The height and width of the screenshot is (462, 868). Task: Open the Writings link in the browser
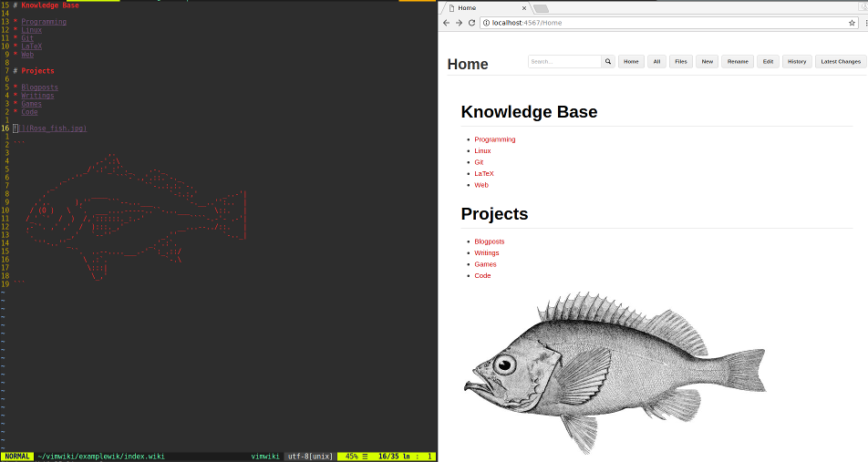coord(487,252)
